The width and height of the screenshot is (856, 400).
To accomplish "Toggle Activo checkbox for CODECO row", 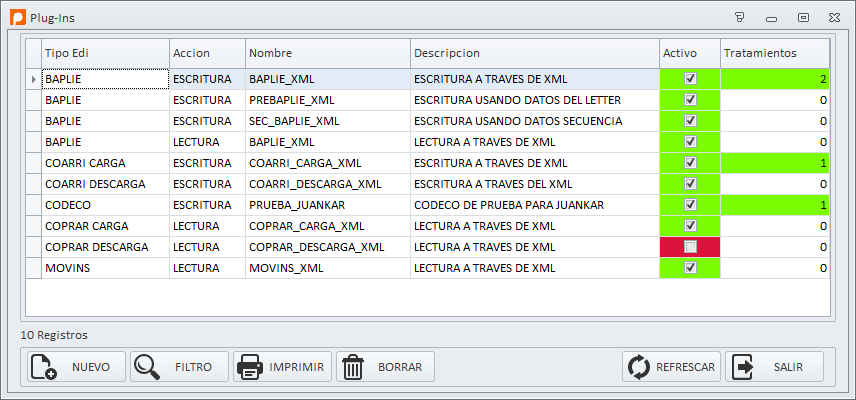I will [x=691, y=205].
